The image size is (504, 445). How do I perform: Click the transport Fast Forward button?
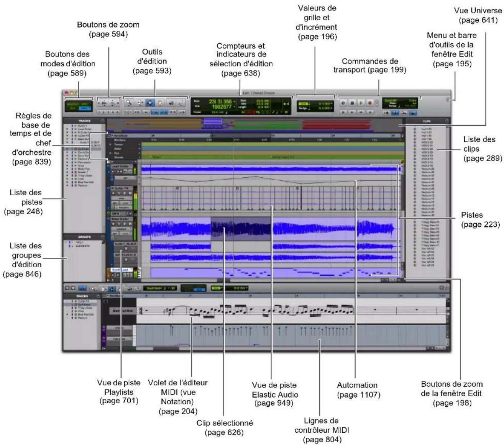(x=361, y=112)
